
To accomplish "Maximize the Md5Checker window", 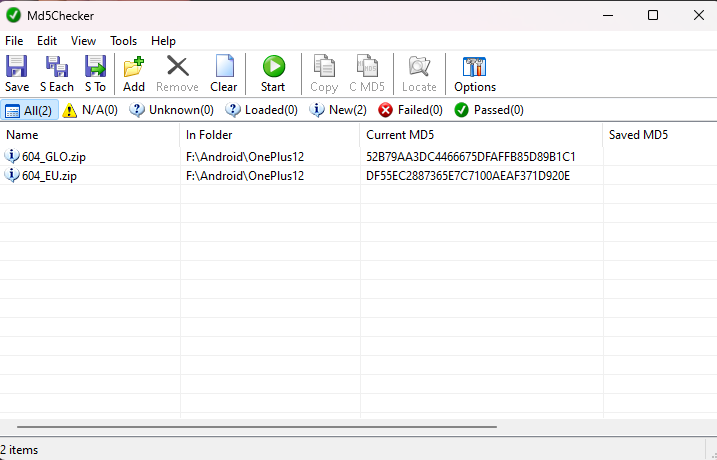I will 653,15.
